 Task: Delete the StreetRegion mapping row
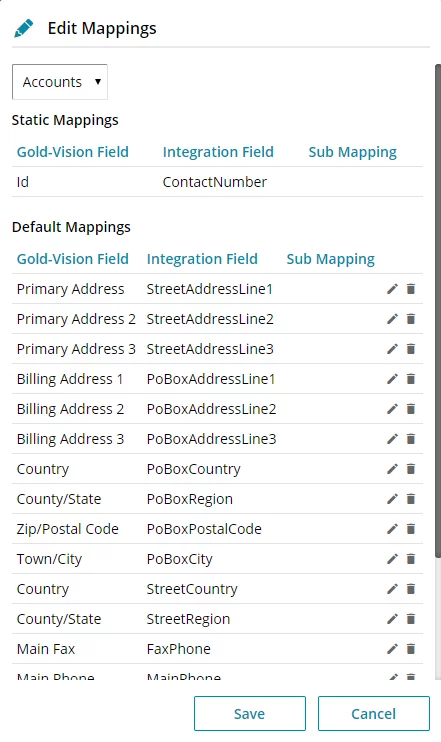(x=411, y=619)
